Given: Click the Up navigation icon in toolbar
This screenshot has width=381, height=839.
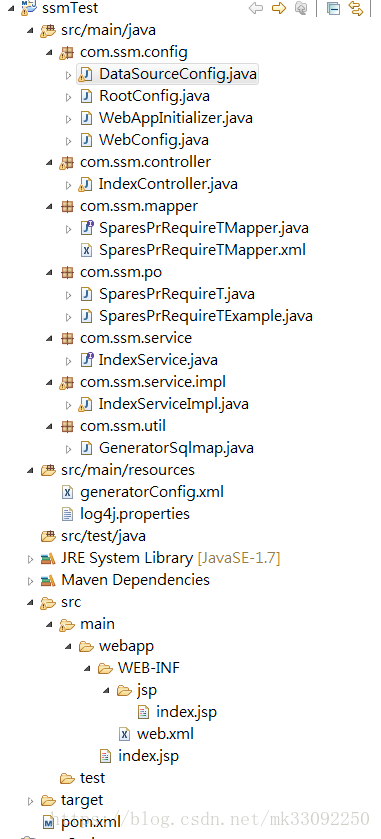Looking at the screenshot, I should tap(302, 8).
